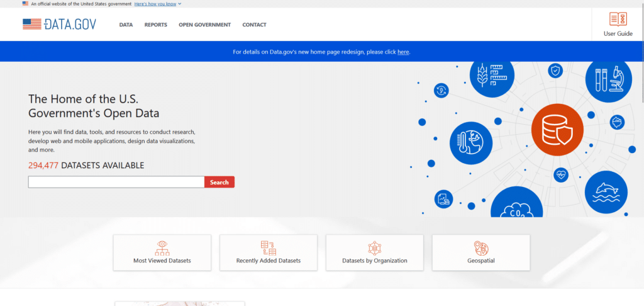Click the Recently Added Datasets table icon
This screenshot has width=644, height=306.
(x=268, y=248)
